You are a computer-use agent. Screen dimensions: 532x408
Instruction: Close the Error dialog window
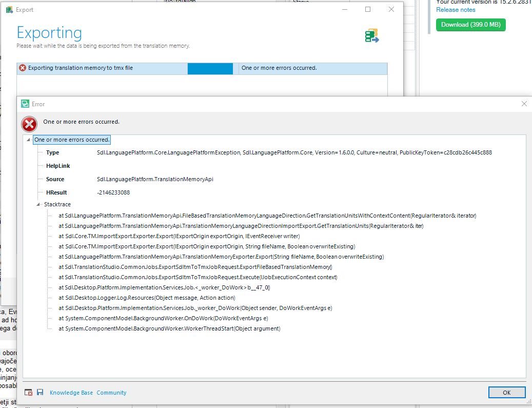point(524,104)
